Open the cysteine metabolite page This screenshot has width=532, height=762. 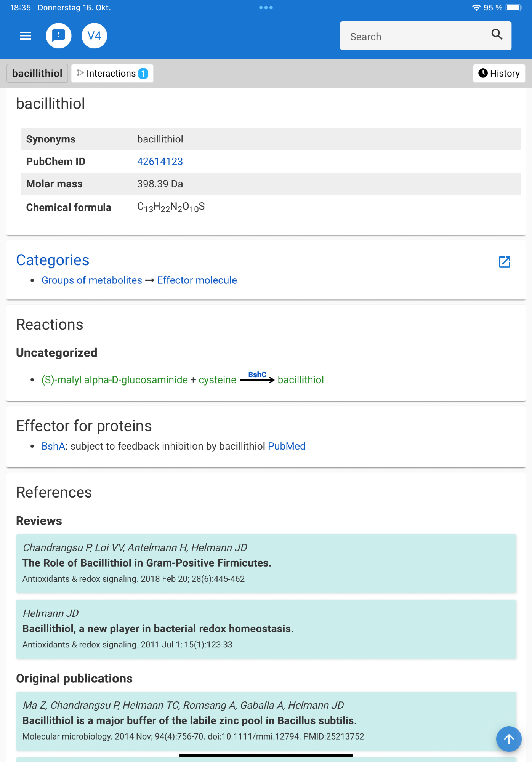click(x=217, y=380)
